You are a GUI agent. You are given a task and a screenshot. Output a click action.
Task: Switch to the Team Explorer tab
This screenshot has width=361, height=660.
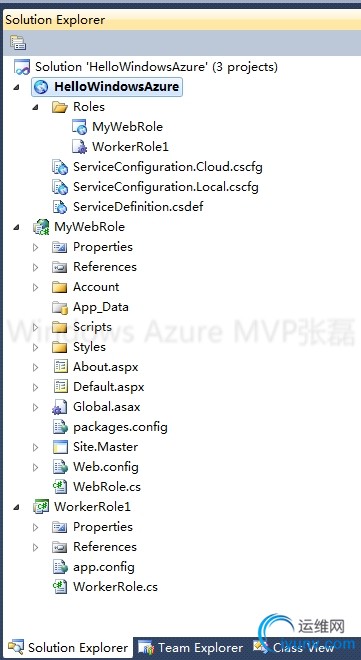tap(191, 647)
